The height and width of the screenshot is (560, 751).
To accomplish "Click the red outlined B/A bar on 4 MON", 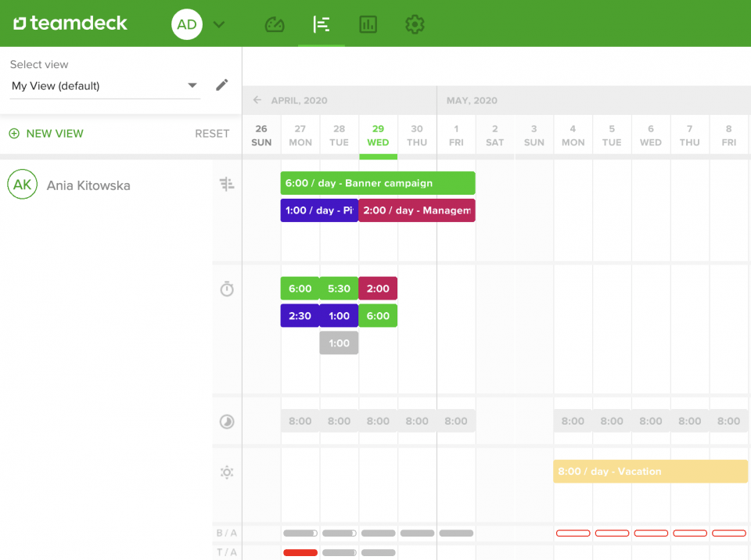I will [573, 533].
